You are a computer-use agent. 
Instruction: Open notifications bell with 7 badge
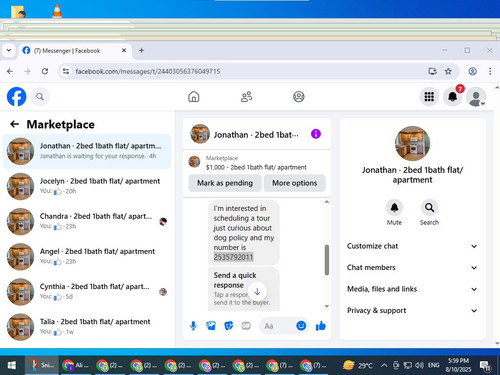453,97
